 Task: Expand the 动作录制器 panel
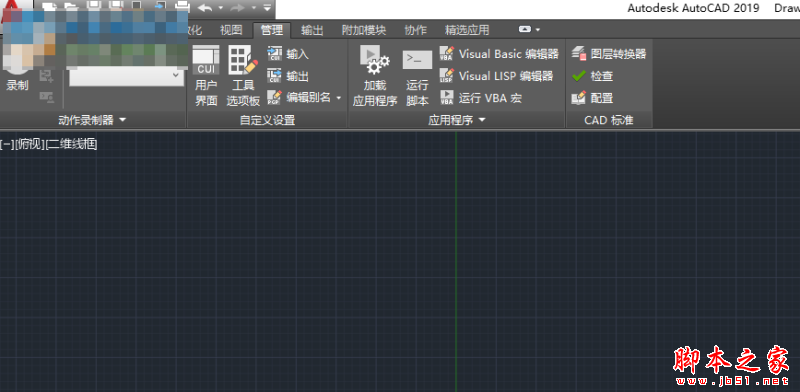[92, 120]
